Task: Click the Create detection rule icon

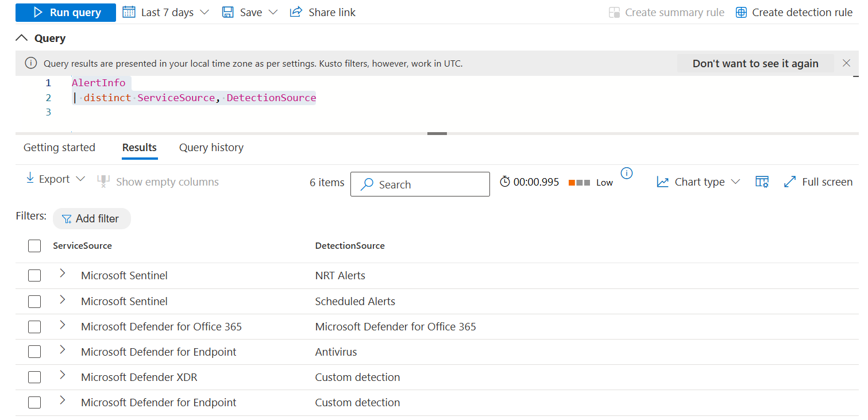Action: pyautogui.click(x=741, y=13)
